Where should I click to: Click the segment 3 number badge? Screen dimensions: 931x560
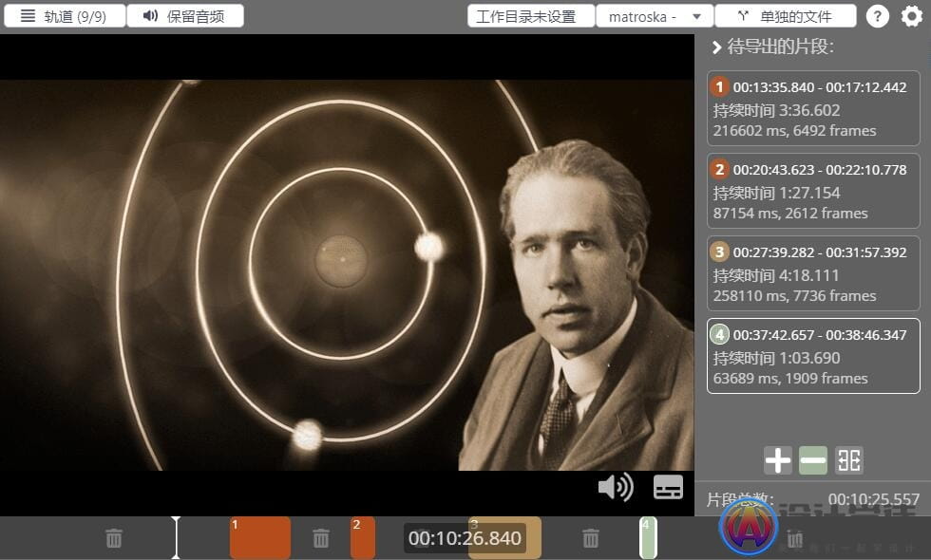[720, 252]
